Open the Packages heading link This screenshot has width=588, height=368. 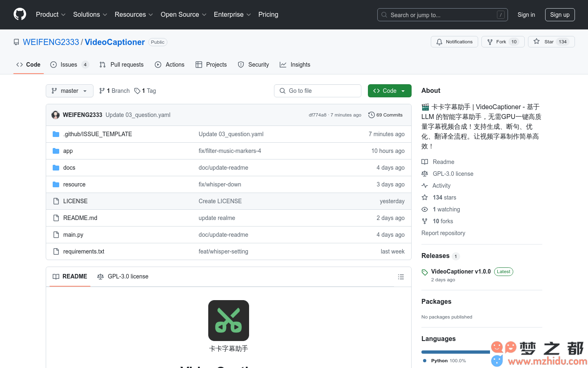point(436,301)
